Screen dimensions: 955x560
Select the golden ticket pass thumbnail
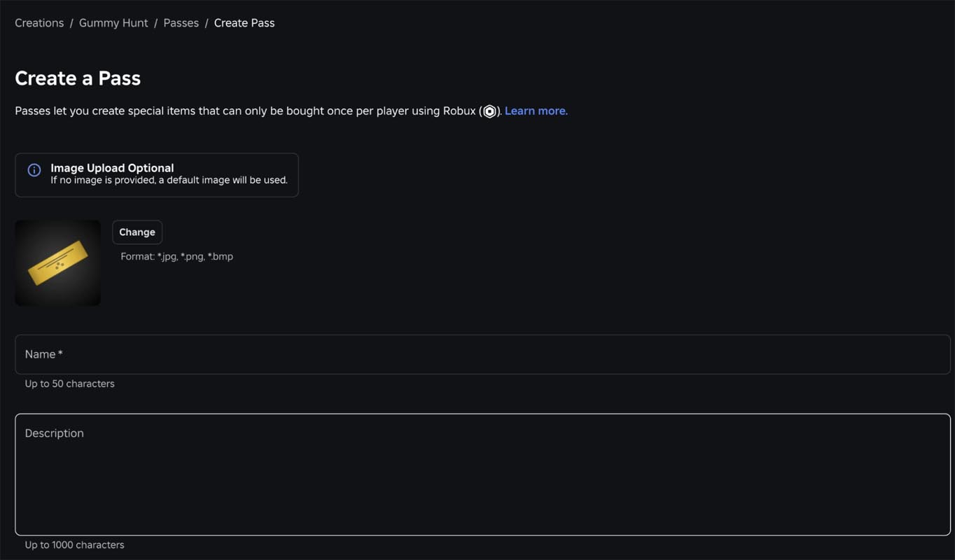tap(58, 263)
